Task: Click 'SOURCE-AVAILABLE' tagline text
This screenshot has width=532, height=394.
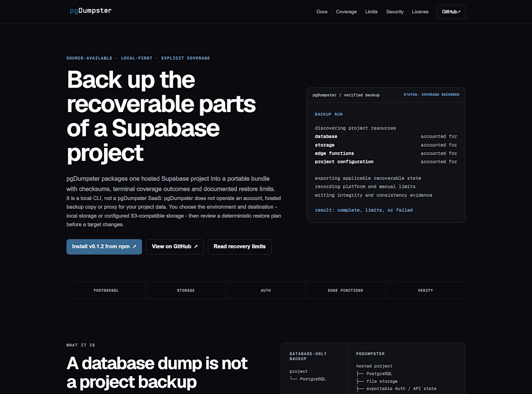Action: (x=89, y=58)
